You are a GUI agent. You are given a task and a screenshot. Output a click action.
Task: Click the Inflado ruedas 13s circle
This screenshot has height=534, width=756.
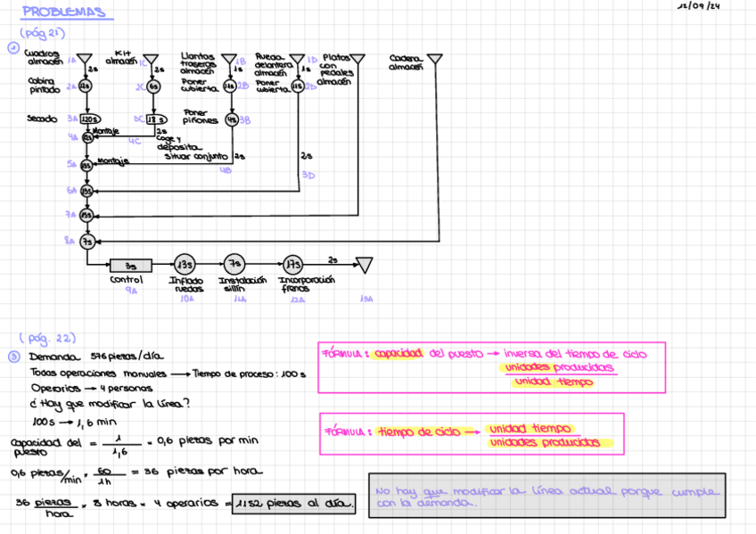tap(185, 265)
